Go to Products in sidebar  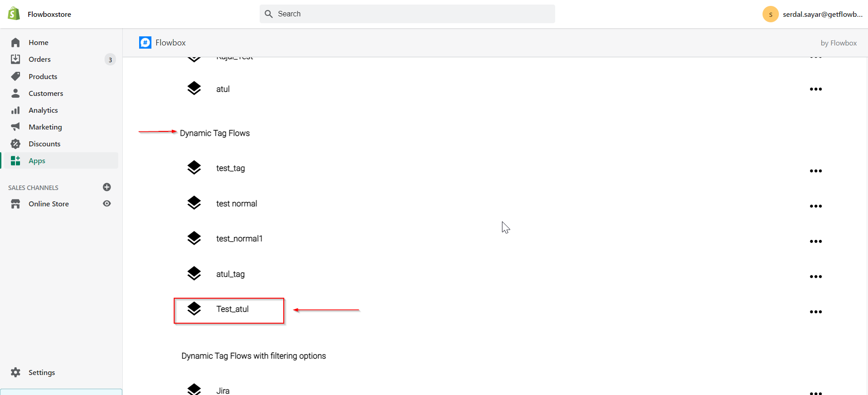tap(43, 76)
